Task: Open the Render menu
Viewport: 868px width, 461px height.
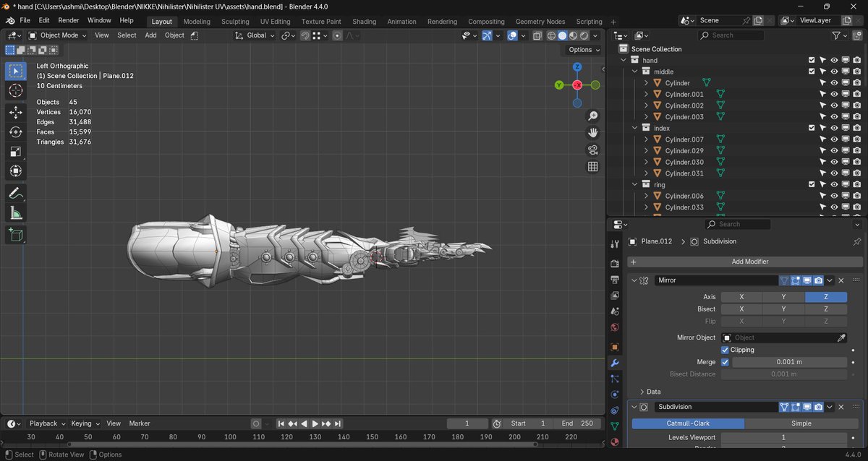Action: pos(69,20)
